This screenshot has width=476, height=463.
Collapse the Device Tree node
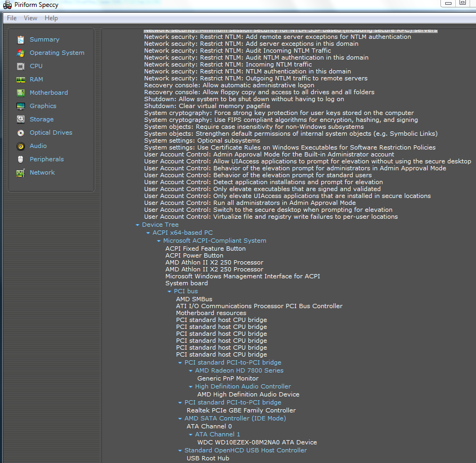coord(138,225)
